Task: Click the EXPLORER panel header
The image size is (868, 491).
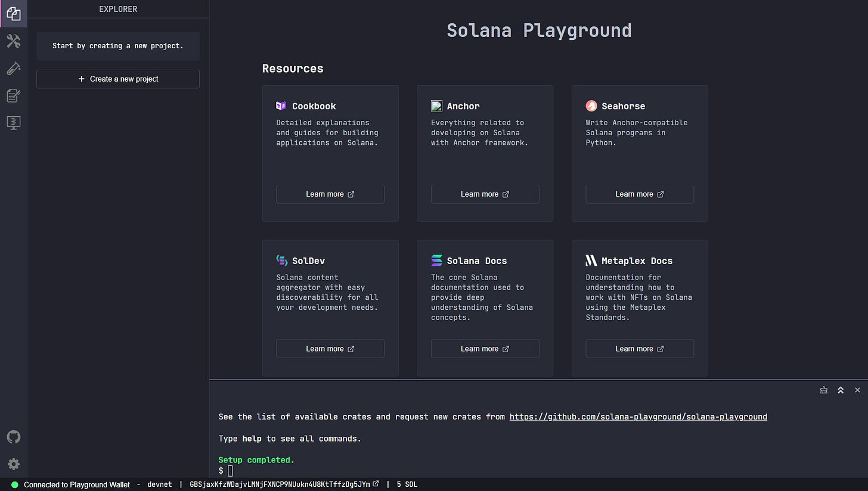Action: pyautogui.click(x=118, y=9)
